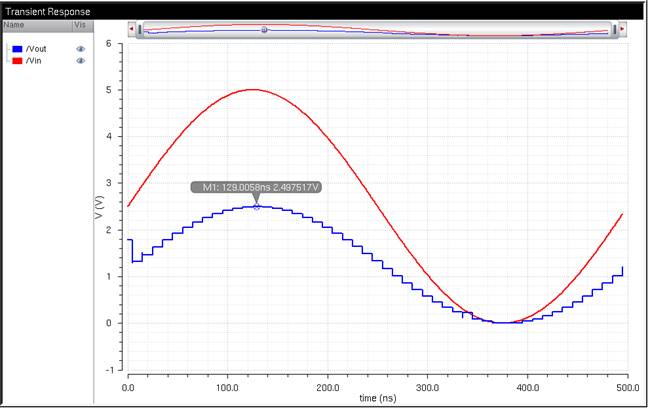648x408 pixels.
Task: Click the 0.0 tick label on time axis
Action: point(128,385)
